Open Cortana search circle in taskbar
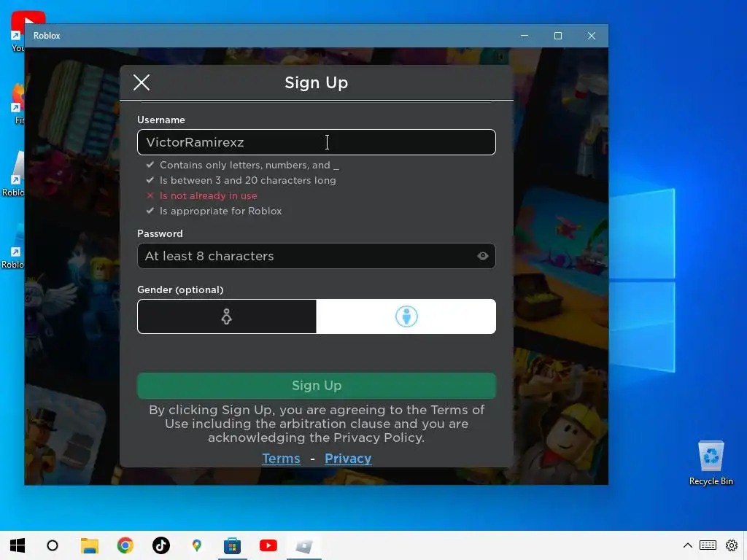Screen dimensions: 747x560 pos(53,545)
